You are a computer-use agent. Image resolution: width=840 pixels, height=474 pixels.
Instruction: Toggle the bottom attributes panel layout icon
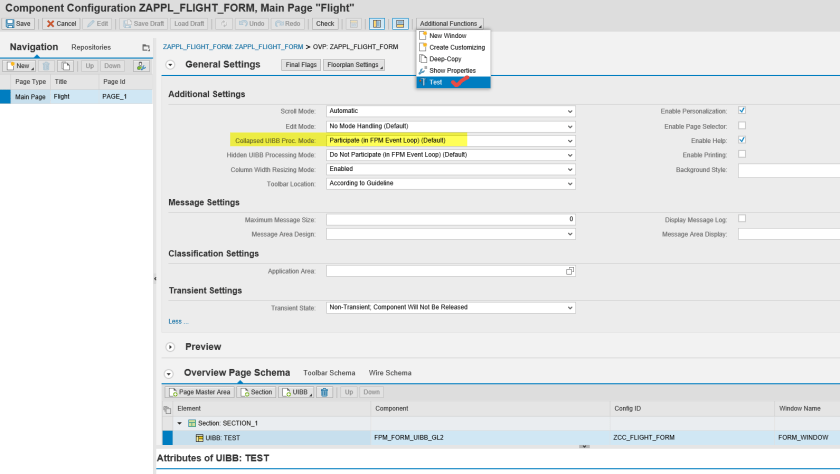pos(400,23)
